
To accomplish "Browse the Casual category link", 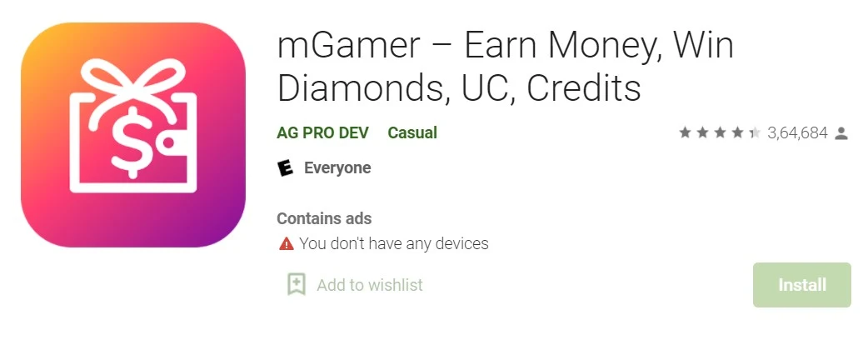I will tap(412, 133).
